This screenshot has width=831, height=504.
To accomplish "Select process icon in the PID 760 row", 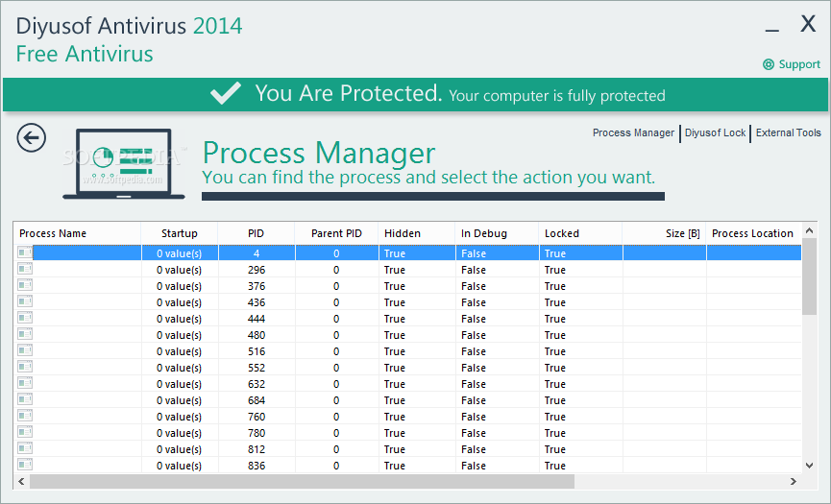I will click(25, 417).
